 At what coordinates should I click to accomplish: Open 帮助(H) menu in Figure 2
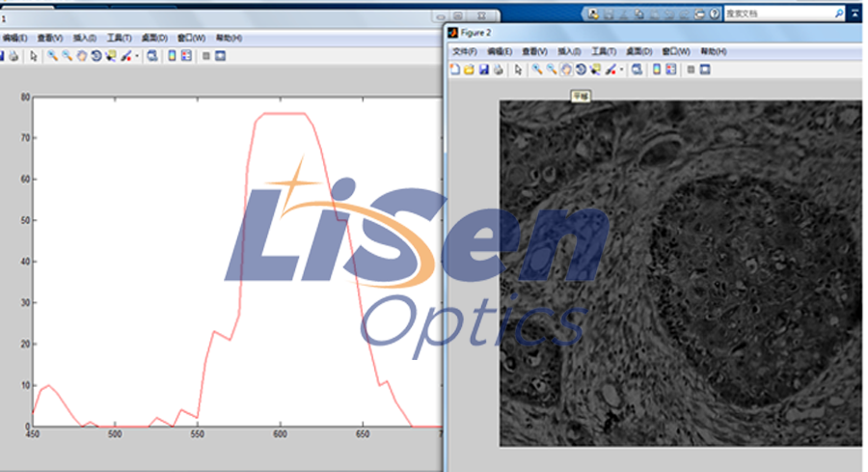(714, 51)
